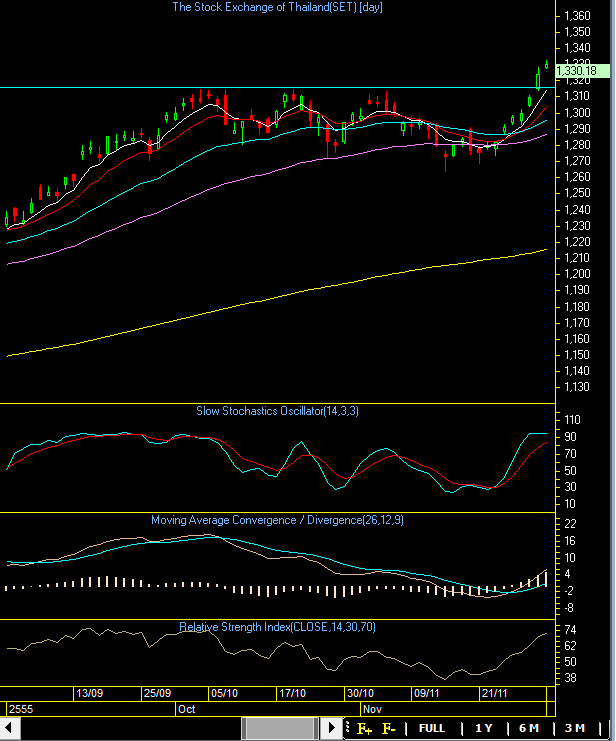
Task: Select the Moving Average Convergence / Divergence label
Action: [277, 520]
